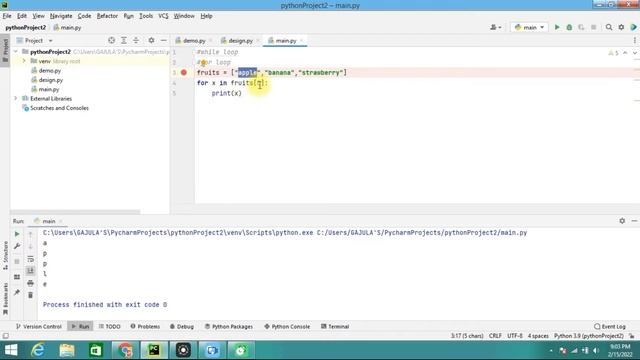Open Python Packages tool window

[x=229, y=327]
